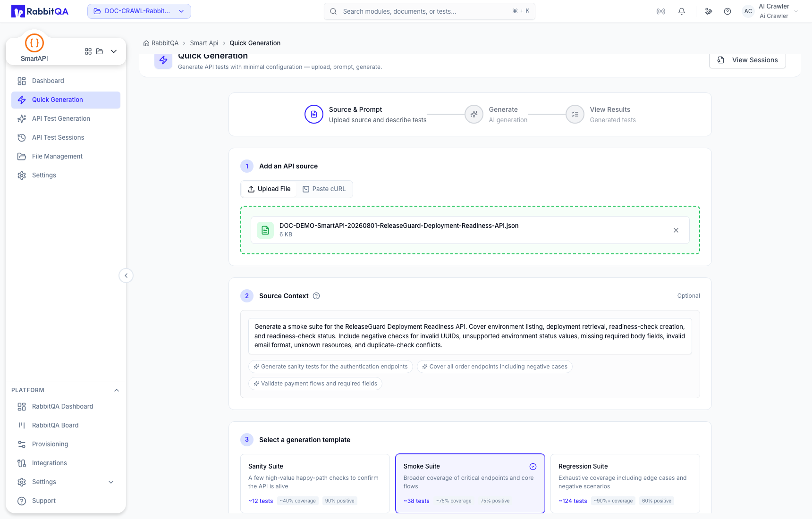
Task: Select Quick Generation in the sidebar
Action: coord(66,100)
